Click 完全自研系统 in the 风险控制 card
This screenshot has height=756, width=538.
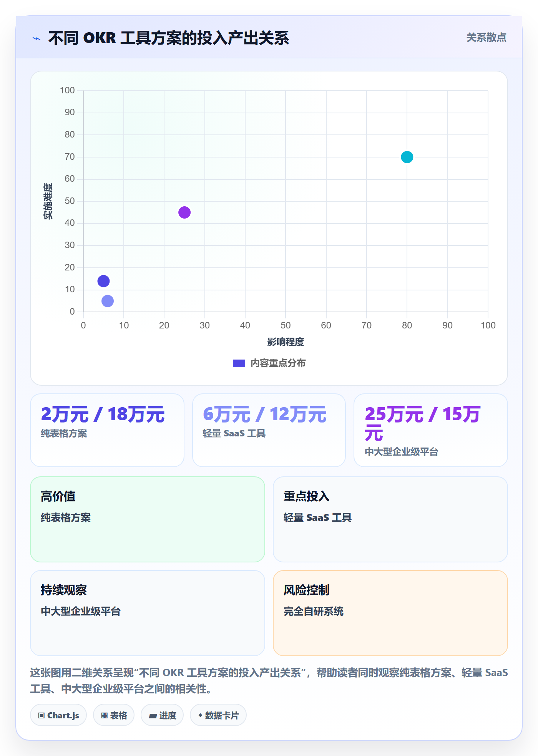click(314, 611)
